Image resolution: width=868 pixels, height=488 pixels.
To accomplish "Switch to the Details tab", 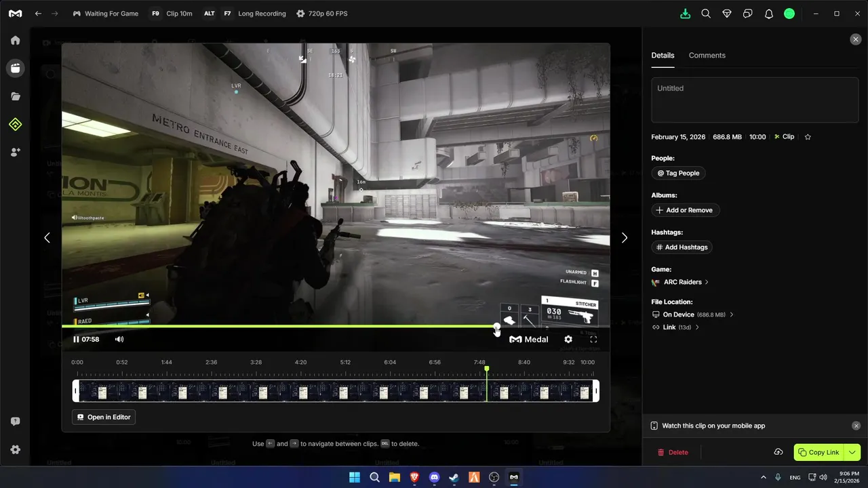I will click(x=663, y=56).
